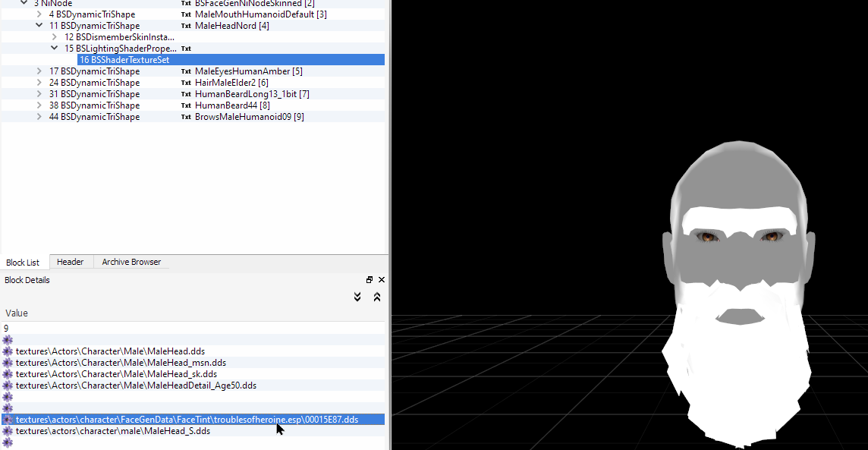Click flower icon next to MaleHeadDetail_Age50.dds

(8, 385)
